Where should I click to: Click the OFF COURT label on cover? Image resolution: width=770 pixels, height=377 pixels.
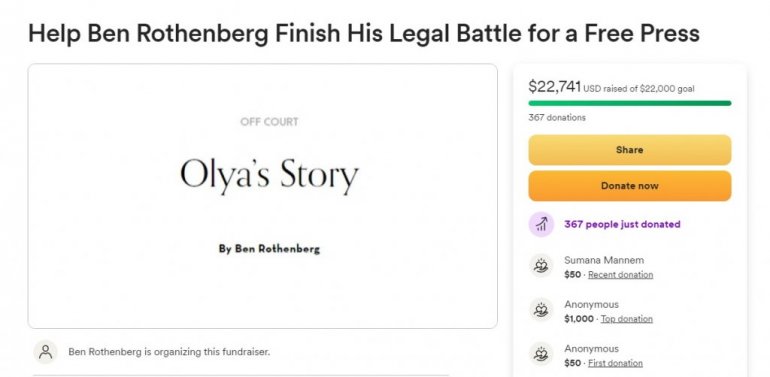coord(269,122)
